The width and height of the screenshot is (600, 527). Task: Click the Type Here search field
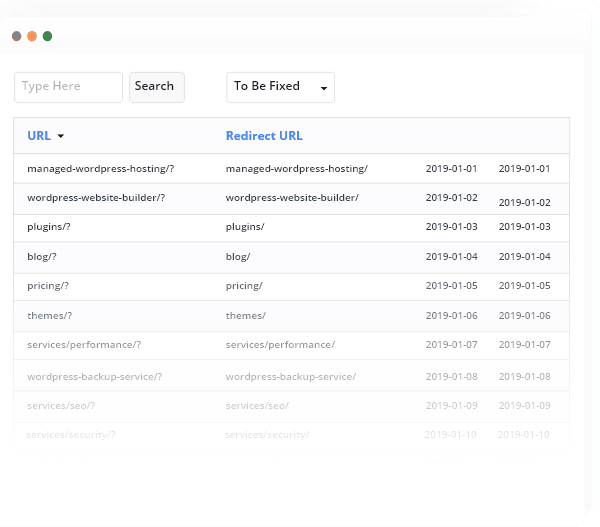68,87
